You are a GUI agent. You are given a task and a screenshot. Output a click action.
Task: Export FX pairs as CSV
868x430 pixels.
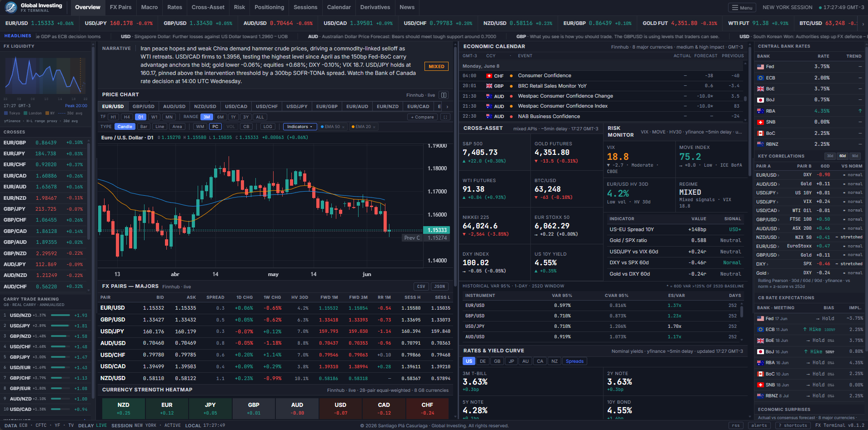pos(421,287)
